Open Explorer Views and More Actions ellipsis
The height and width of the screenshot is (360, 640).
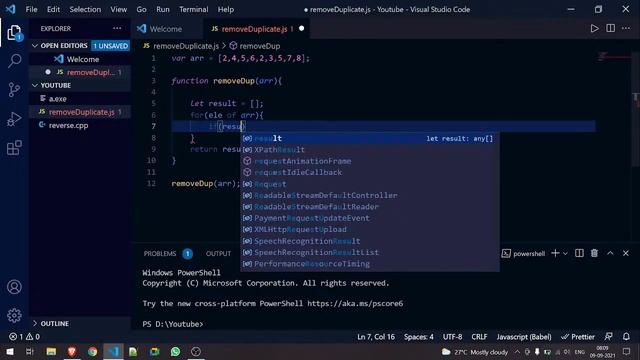pyautogui.click(x=117, y=28)
